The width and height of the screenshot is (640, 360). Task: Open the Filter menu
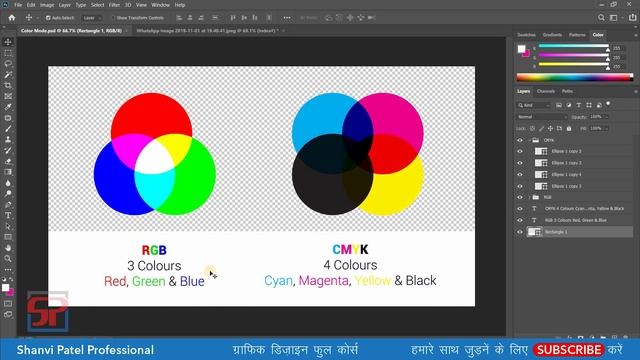tap(114, 5)
